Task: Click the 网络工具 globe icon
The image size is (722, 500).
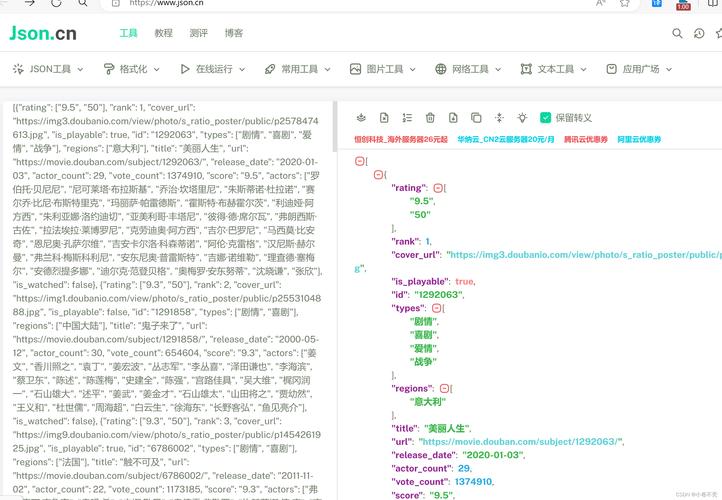Action: [441, 69]
